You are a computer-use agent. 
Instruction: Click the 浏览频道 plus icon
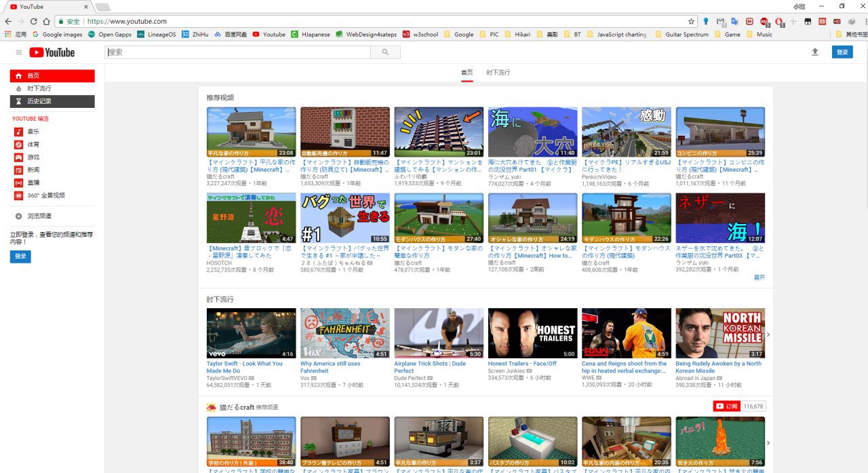[19, 216]
